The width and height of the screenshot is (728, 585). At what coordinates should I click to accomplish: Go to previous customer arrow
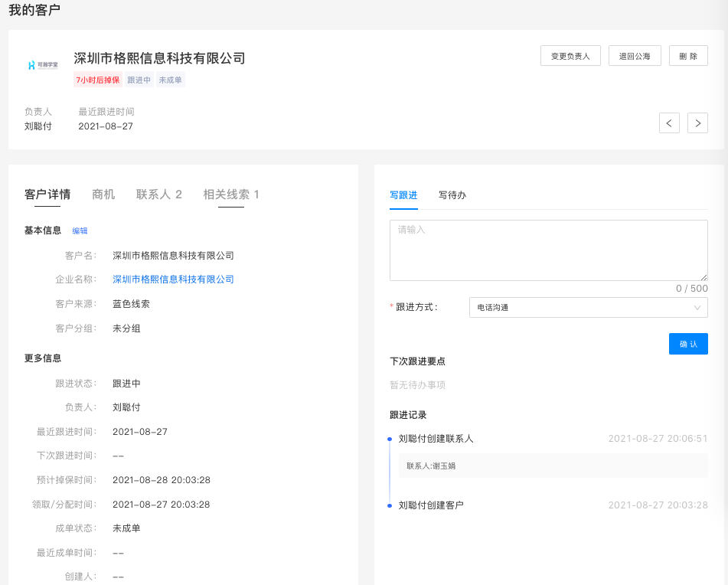click(x=669, y=123)
